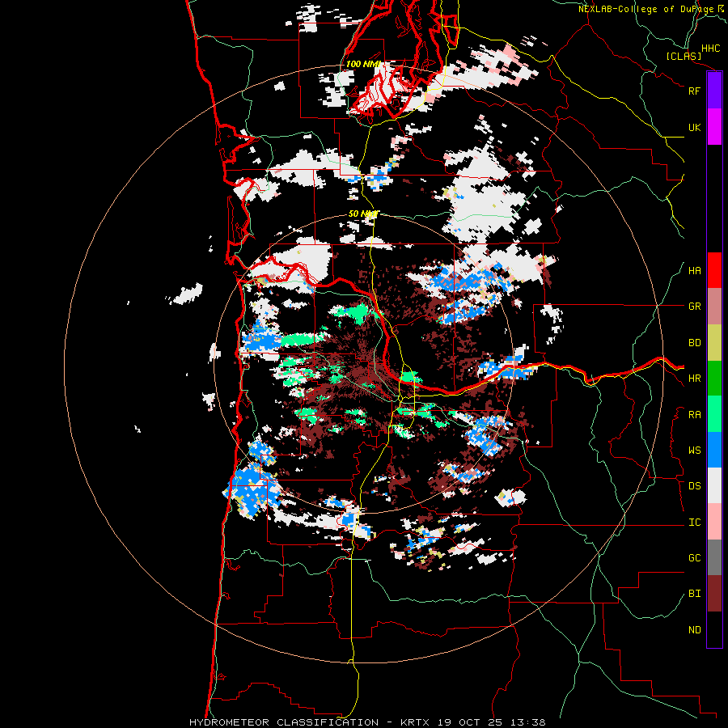This screenshot has height=728, width=728.
Task: Click the 50 NMI range ring label
Action: 363,214
